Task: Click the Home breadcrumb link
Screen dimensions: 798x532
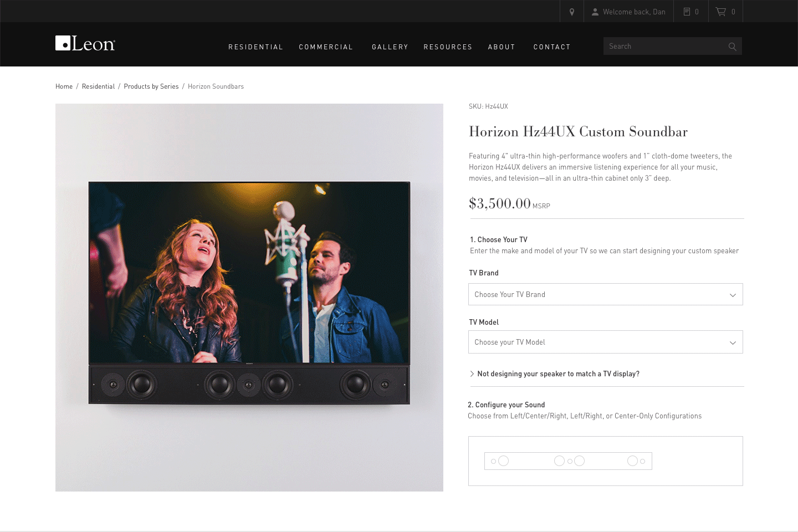Action: (64, 86)
